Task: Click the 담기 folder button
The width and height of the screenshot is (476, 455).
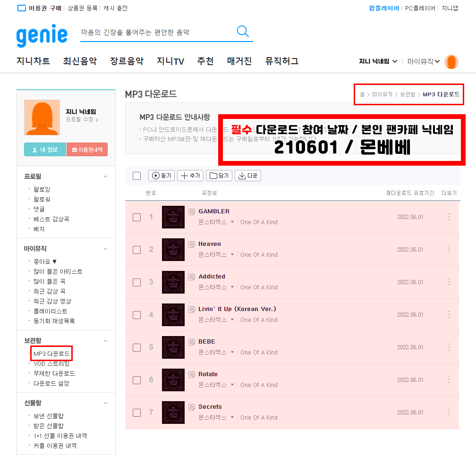Action: pos(219,176)
